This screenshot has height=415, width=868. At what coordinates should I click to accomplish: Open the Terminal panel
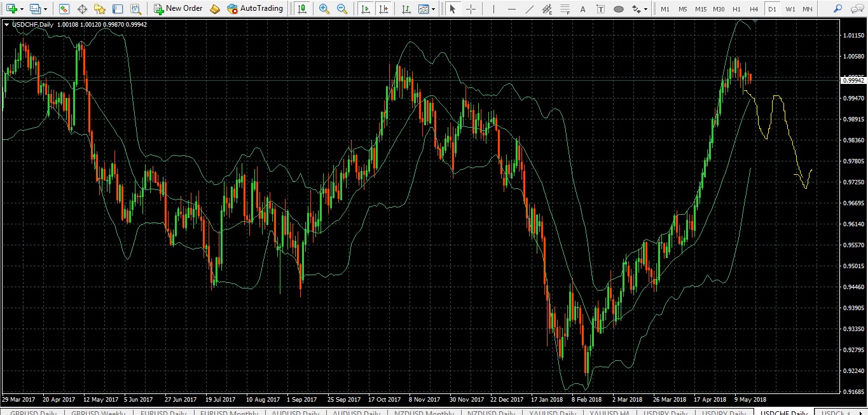point(118,9)
